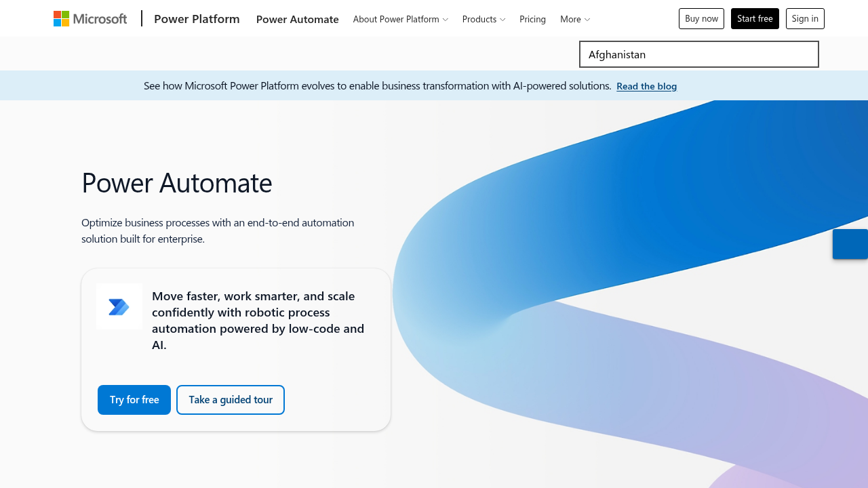
Task: Click the Sign in button
Action: pos(805,18)
